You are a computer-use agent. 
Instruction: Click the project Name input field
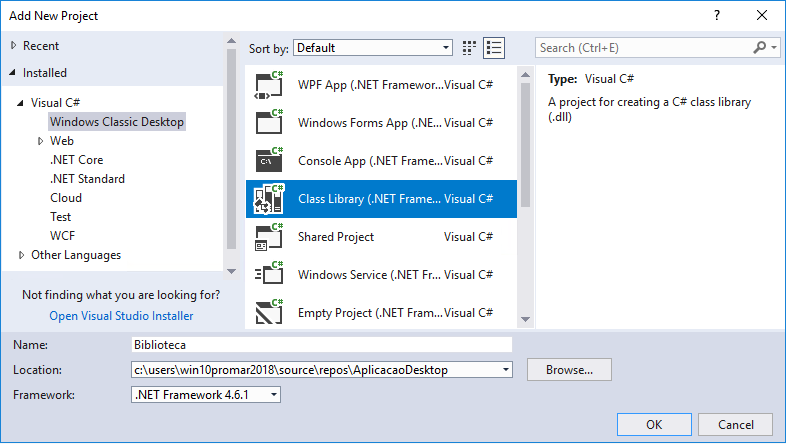coord(322,345)
